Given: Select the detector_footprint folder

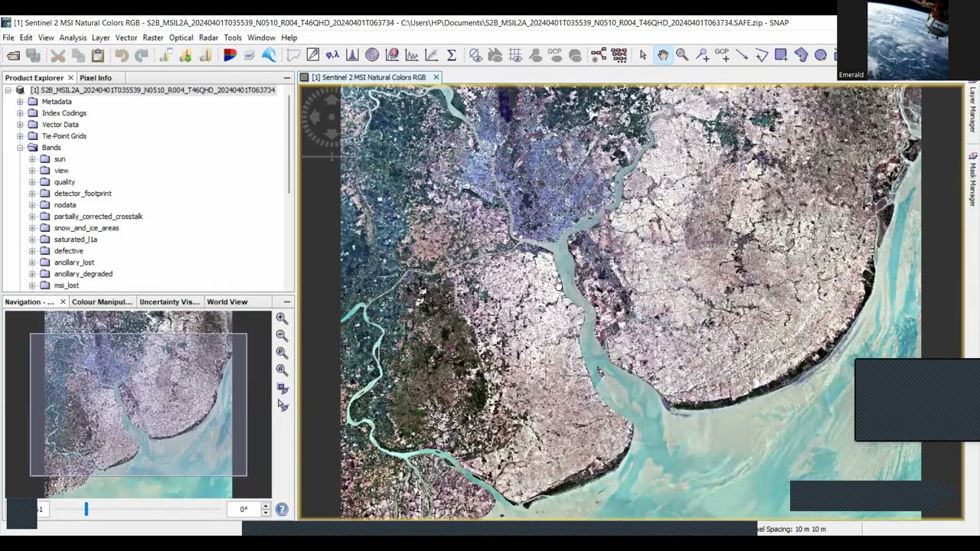Looking at the screenshot, I should tap(83, 194).
